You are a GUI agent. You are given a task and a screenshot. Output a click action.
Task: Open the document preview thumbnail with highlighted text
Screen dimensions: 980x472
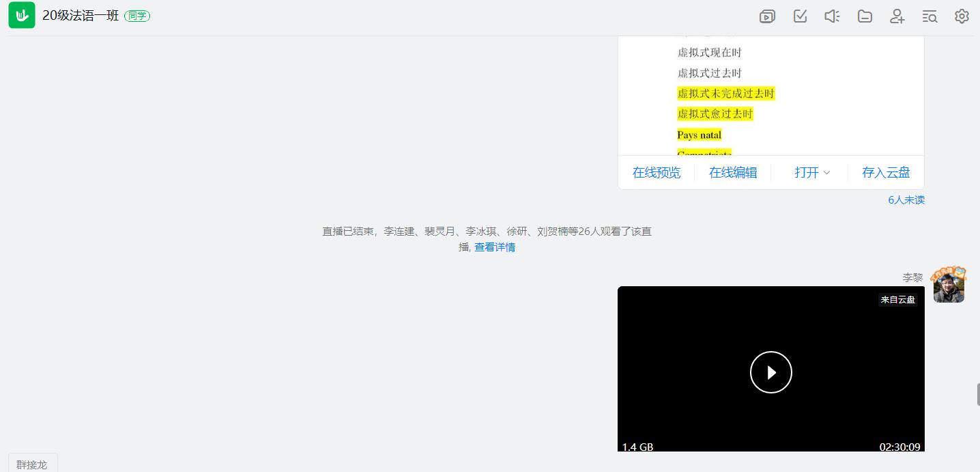coord(770,96)
